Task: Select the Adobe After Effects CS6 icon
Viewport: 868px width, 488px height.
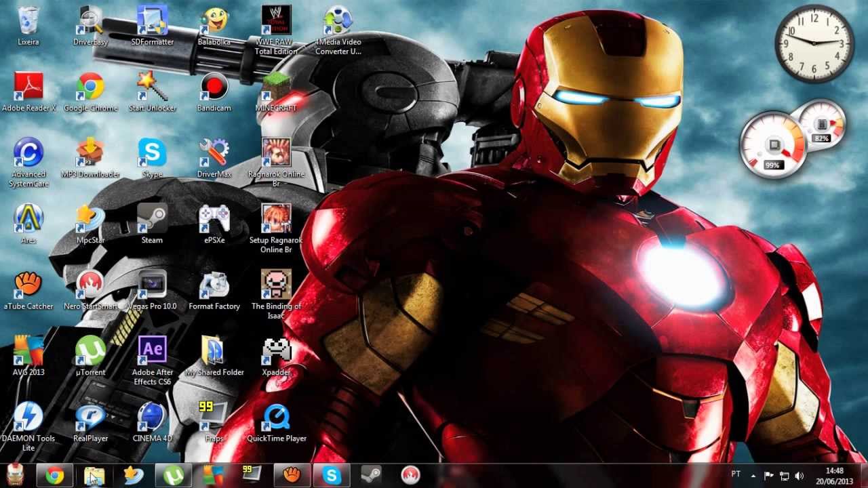Action: 153,361
